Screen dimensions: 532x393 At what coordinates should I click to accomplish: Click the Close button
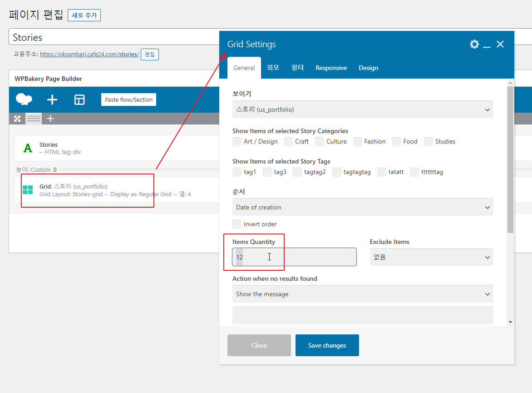click(x=259, y=345)
